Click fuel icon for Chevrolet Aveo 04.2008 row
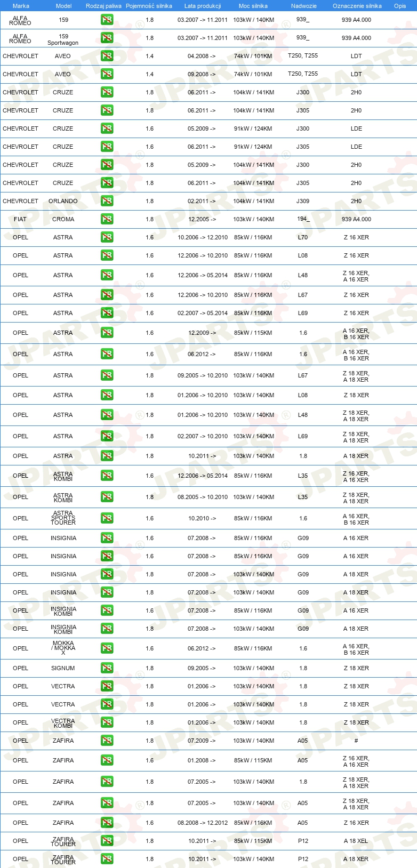Viewport: 417px width, 868px height. tap(107, 56)
